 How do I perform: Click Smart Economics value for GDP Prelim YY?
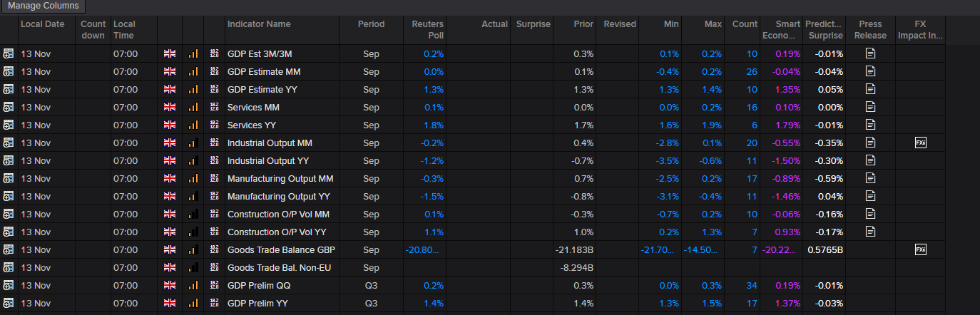(x=787, y=303)
